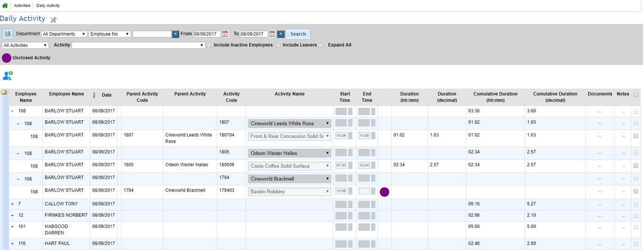644x250 pixels.
Task: Click the employee selector icon beside Department
Action: (7, 34)
